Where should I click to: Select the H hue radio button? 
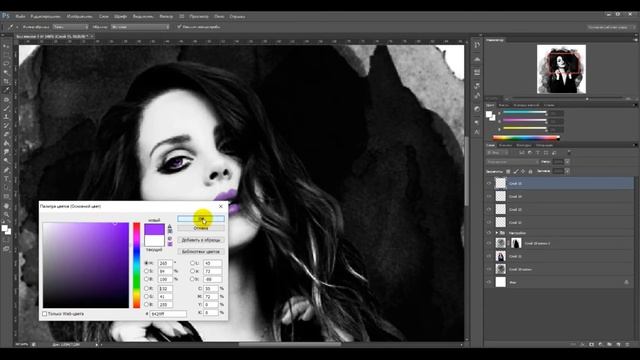(147, 263)
